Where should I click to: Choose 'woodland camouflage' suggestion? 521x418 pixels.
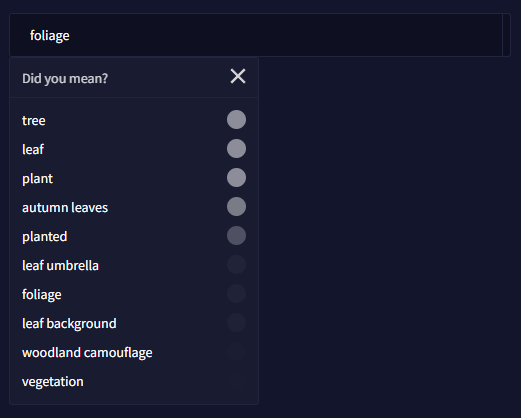(x=87, y=353)
